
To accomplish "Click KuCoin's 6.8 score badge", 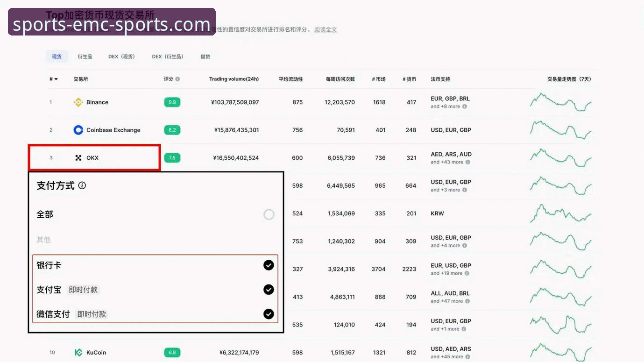I will (172, 353).
